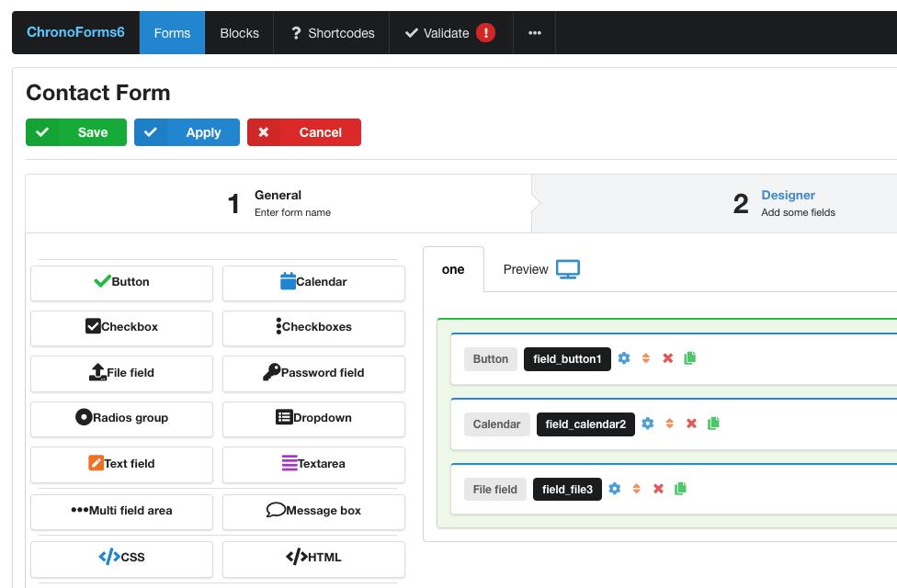Add a Checkbox field to the form

click(x=121, y=327)
